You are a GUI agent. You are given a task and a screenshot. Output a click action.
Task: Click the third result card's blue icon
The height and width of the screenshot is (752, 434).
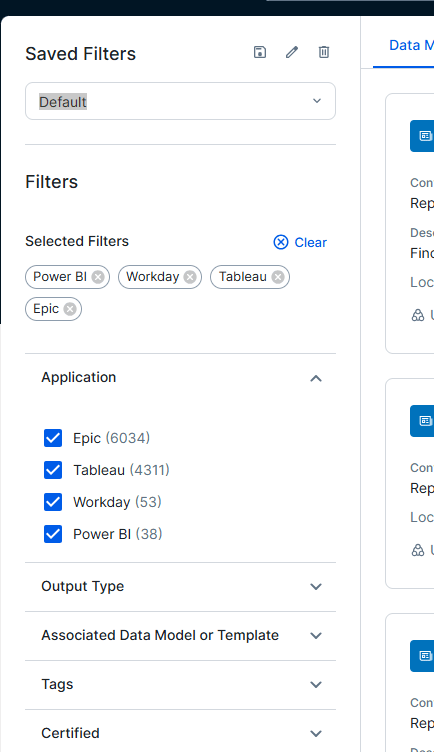tap(422, 656)
